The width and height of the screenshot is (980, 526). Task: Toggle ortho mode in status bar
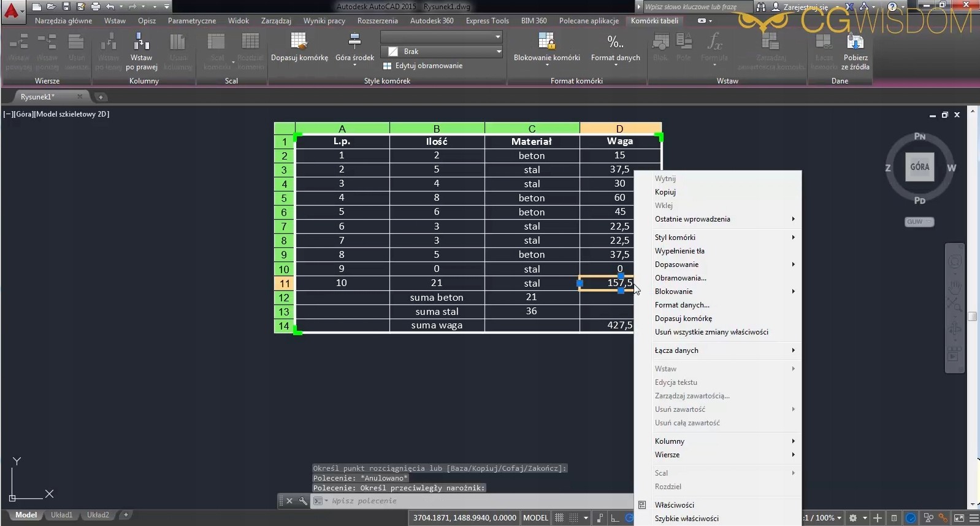[x=615, y=518]
